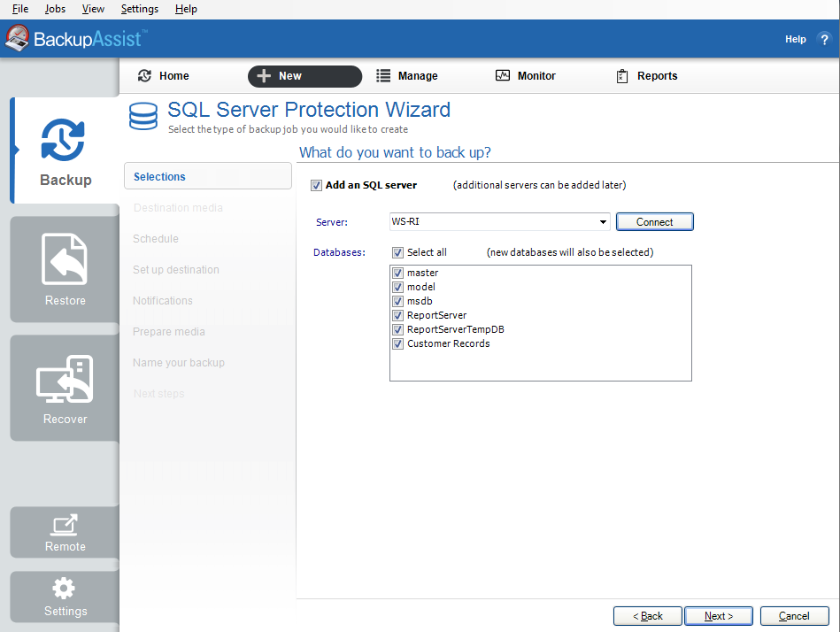Click the BackupAssist logo icon
The height and width of the screenshot is (632, 840).
pyautogui.click(x=17, y=39)
